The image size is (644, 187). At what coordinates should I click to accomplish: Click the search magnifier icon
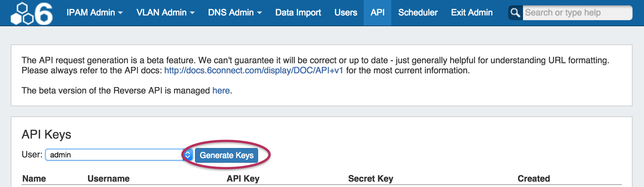pos(515,13)
